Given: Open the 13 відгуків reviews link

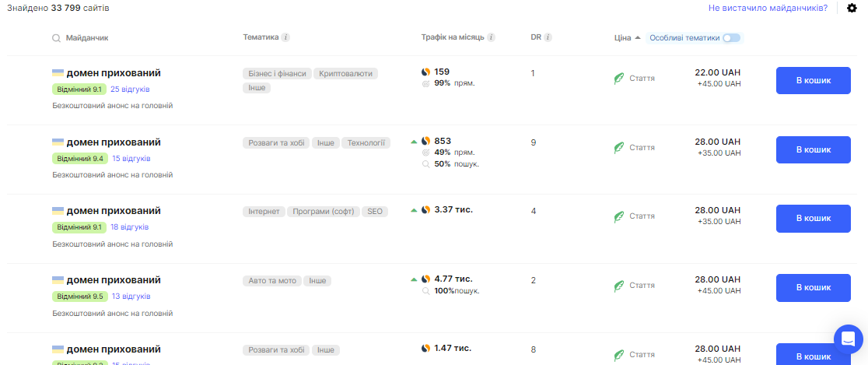Looking at the screenshot, I should click(x=131, y=297).
